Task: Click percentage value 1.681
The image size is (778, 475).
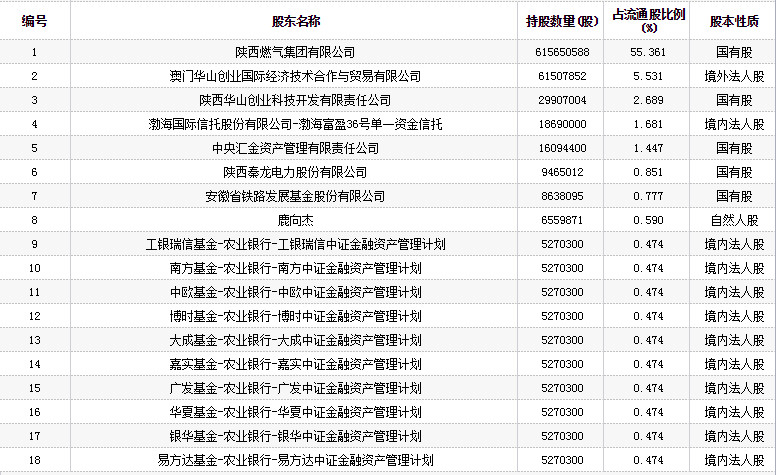Action: tap(648, 124)
